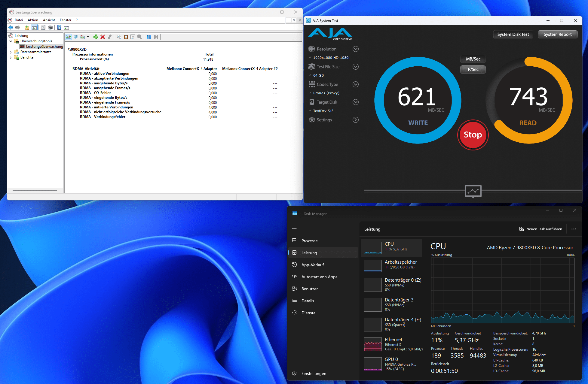Click the change graph type icon
Screen dimensions: 588x384
(x=82, y=37)
